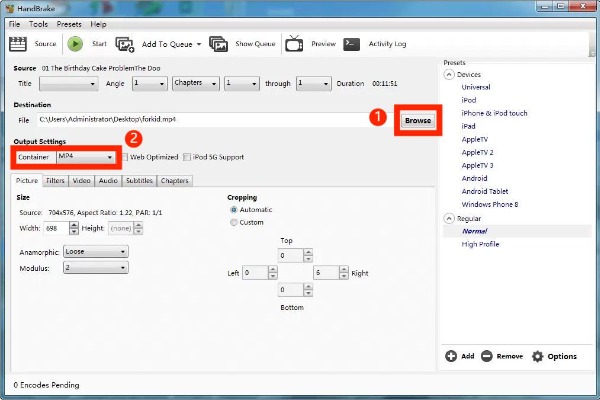Screen dimensions: 600x400
Task: Click the Options gear icon
Action: click(538, 356)
